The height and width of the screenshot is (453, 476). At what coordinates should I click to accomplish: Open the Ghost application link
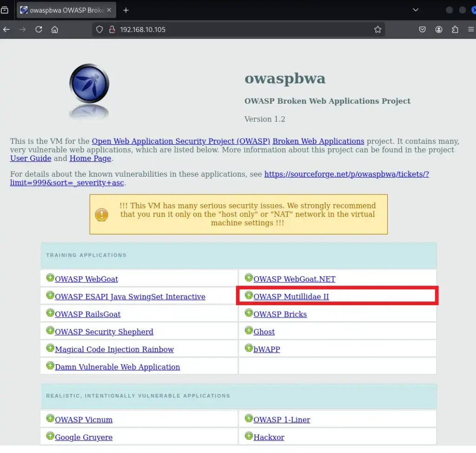pos(264,332)
